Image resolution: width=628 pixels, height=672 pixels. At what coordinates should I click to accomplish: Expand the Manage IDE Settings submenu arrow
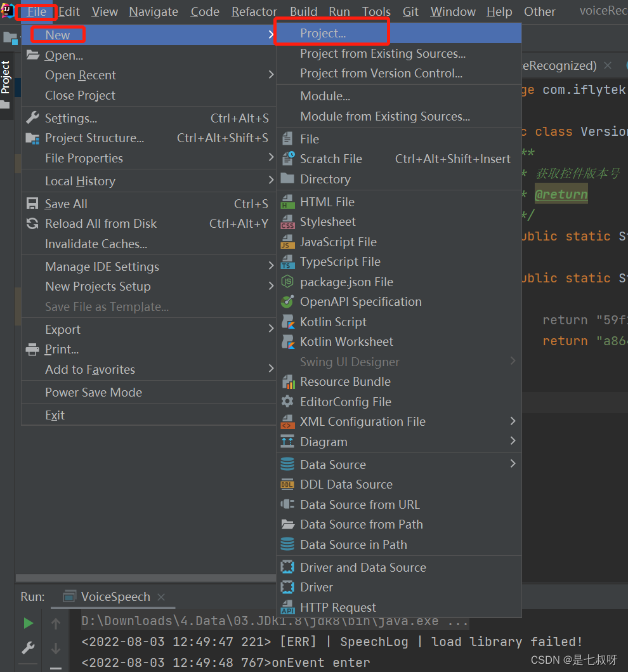[x=271, y=266]
